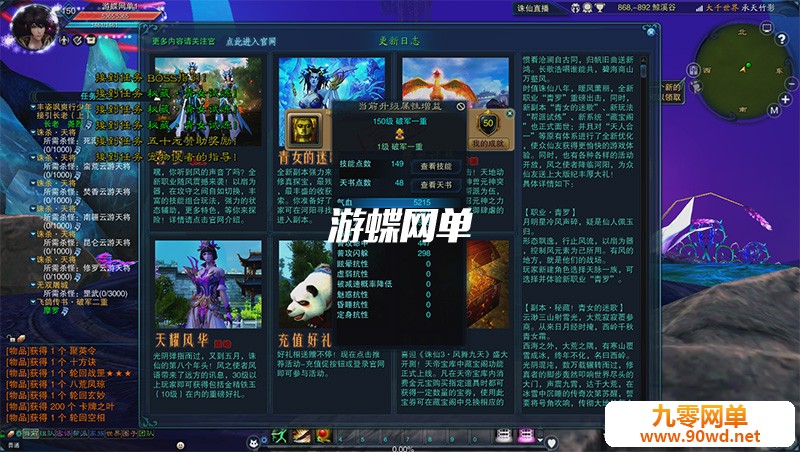Open the smiley emoji picker in chat
800x452 pixels.
[180, 446]
